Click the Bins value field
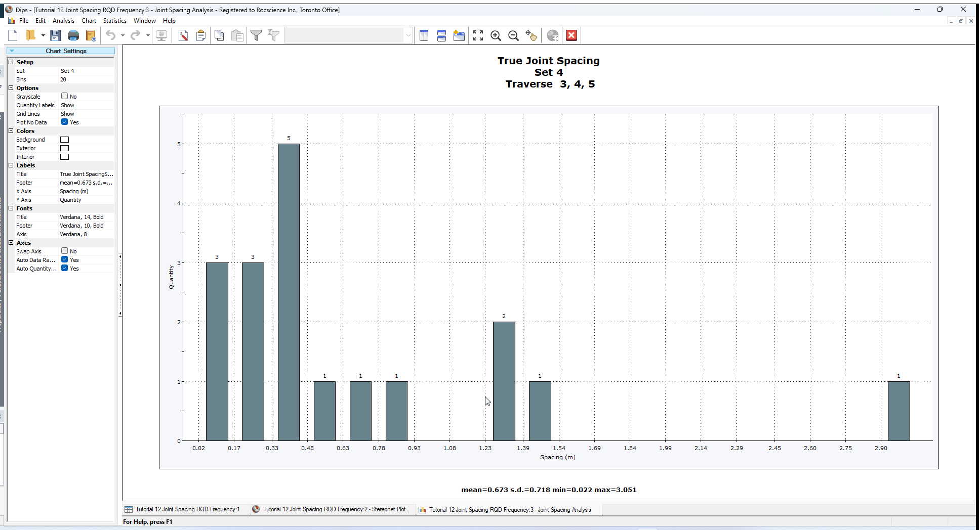This screenshot has width=980, height=530. pyautogui.click(x=86, y=79)
